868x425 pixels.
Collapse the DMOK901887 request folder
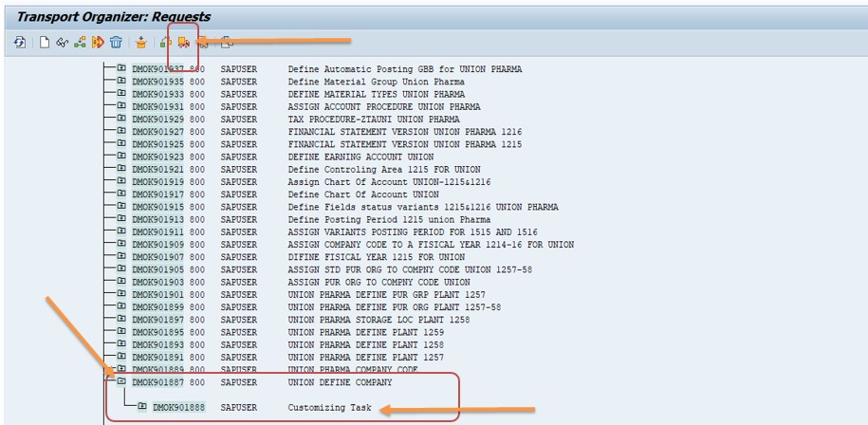point(120,381)
